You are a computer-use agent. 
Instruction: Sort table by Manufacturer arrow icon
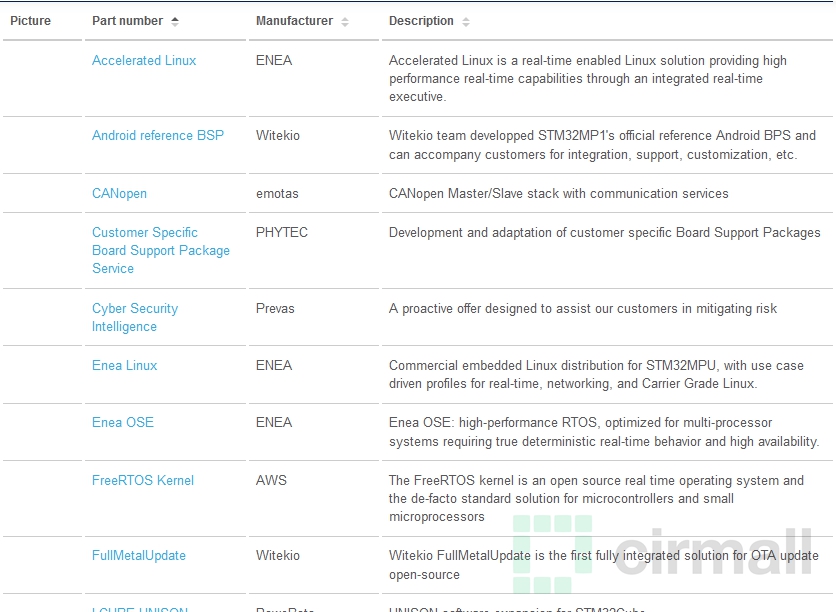pos(345,22)
